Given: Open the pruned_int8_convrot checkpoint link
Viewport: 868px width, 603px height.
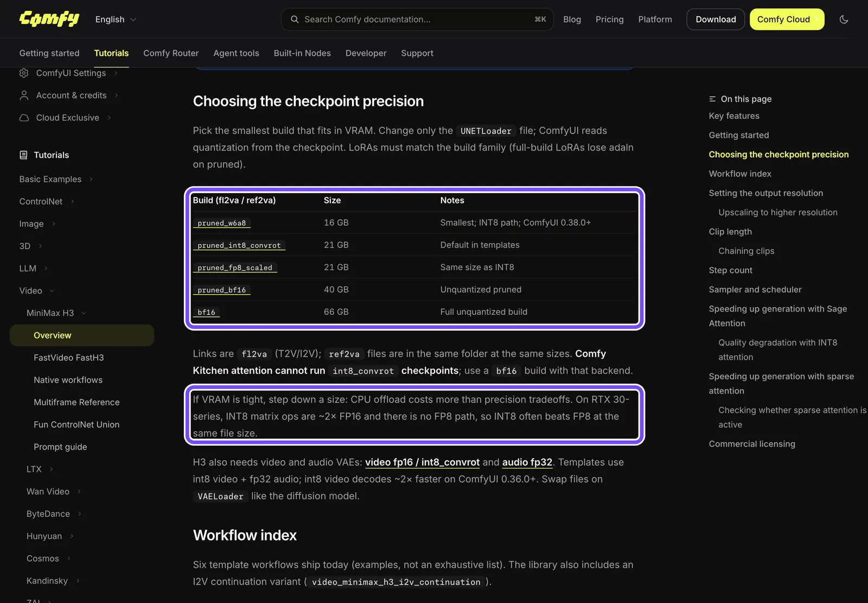Looking at the screenshot, I should (x=239, y=245).
